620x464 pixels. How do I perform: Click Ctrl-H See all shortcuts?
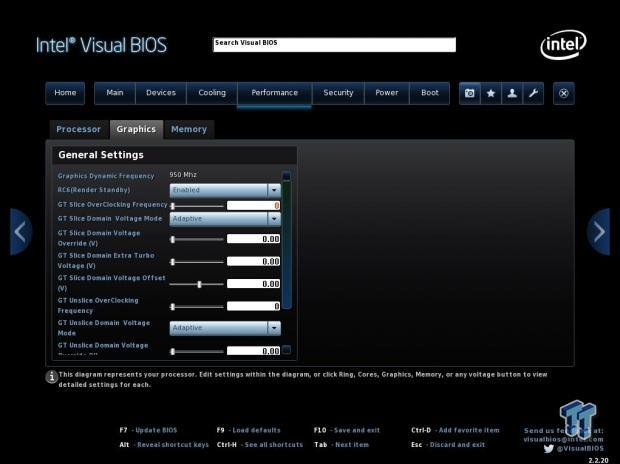click(x=260, y=445)
